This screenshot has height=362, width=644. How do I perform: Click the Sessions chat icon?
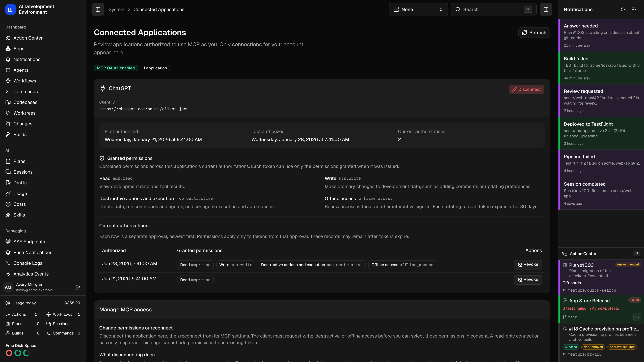(8, 172)
